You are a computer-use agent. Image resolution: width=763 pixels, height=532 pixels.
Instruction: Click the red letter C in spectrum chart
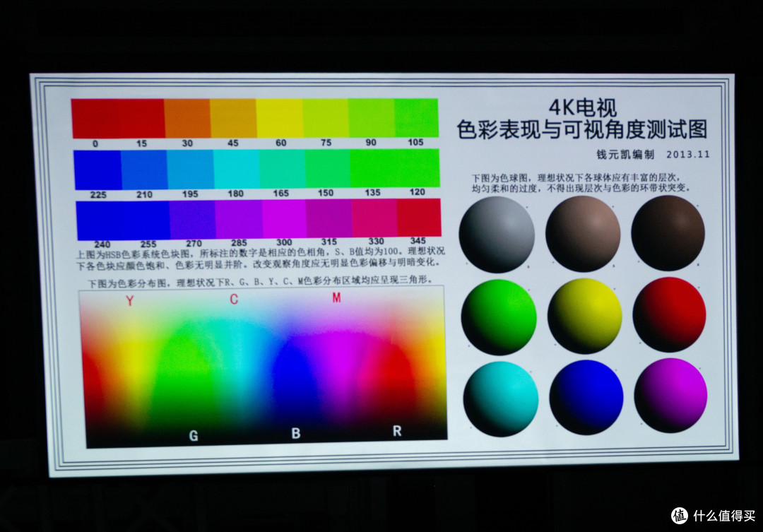(x=234, y=299)
